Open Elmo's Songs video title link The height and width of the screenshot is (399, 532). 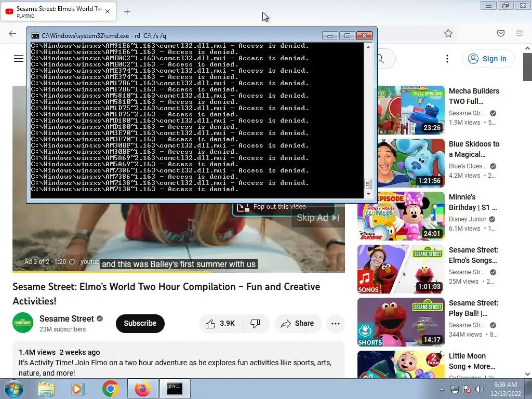point(473,255)
